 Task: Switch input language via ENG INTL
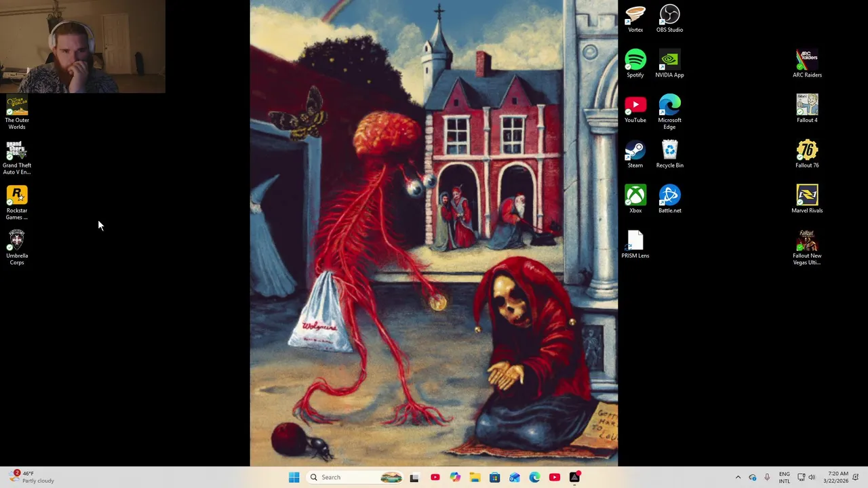pos(785,477)
